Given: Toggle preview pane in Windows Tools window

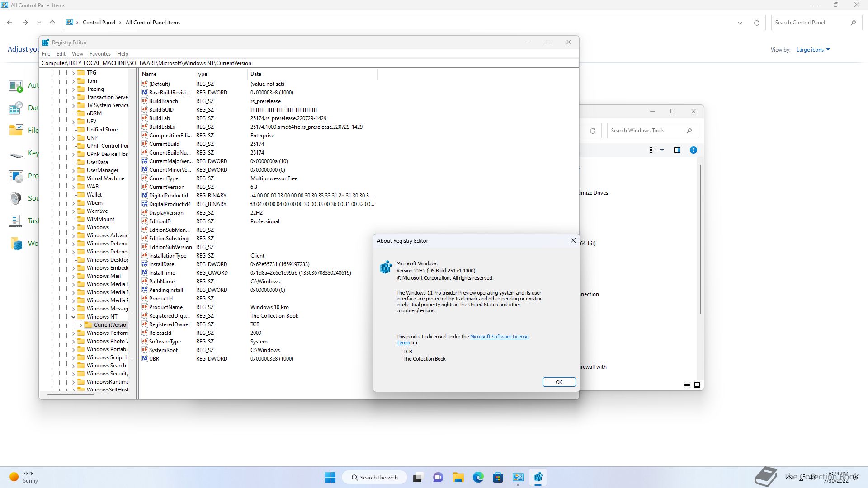Looking at the screenshot, I should point(677,150).
